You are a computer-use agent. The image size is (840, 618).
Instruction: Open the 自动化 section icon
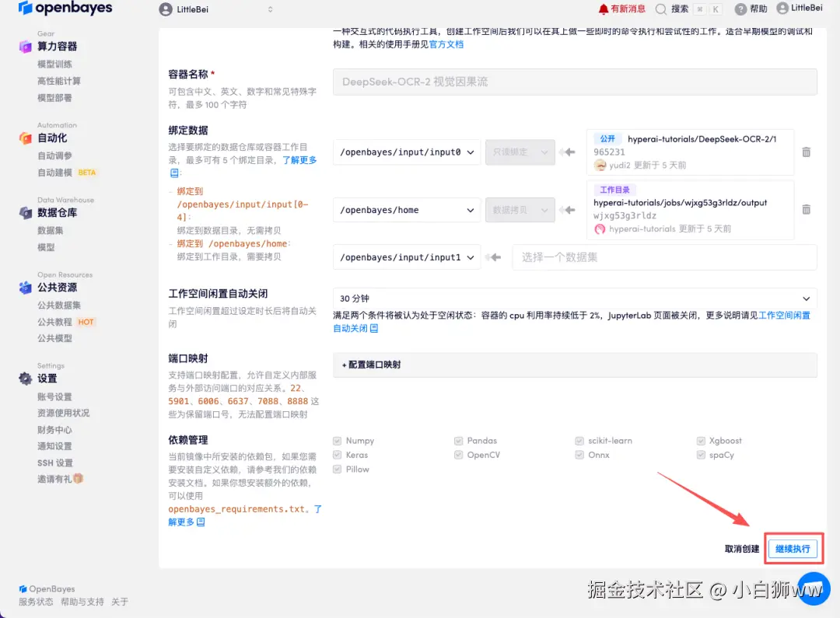pyautogui.click(x=25, y=138)
